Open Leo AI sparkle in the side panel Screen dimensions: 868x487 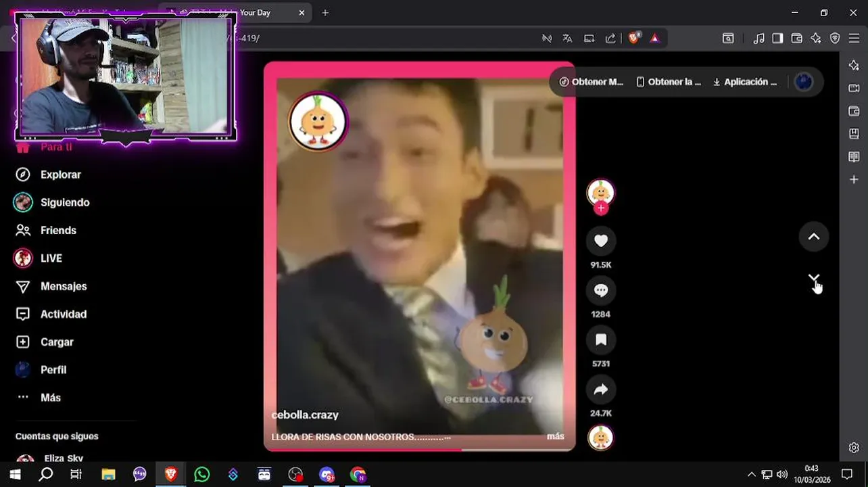(854, 65)
